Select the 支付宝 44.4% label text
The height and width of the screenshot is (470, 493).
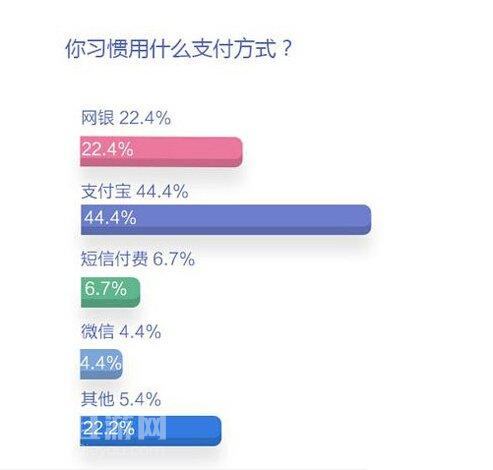pos(135,192)
